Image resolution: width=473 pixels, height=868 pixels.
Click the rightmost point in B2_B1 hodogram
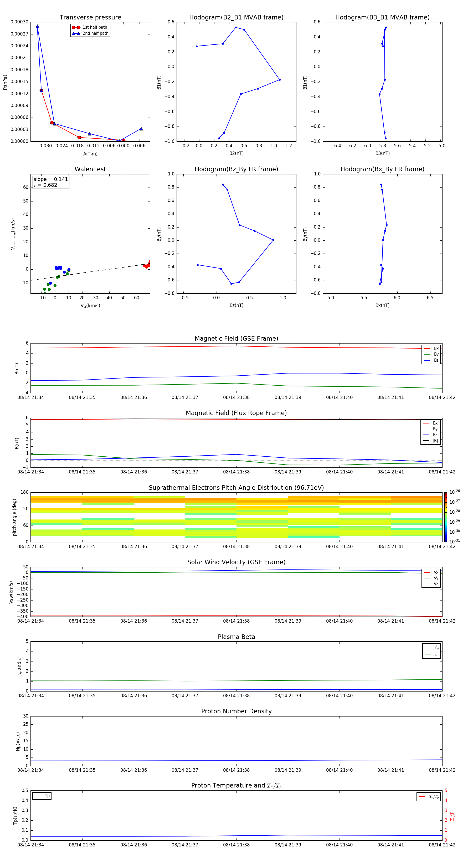pos(279,80)
